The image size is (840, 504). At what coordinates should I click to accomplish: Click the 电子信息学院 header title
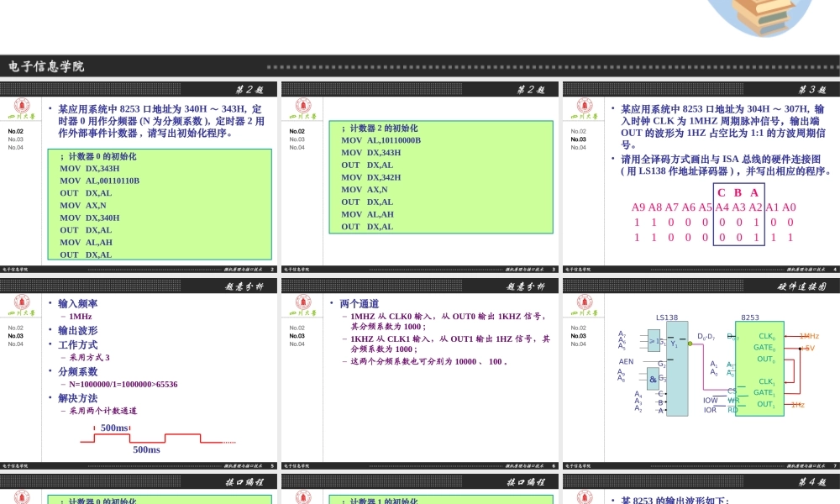(x=46, y=66)
